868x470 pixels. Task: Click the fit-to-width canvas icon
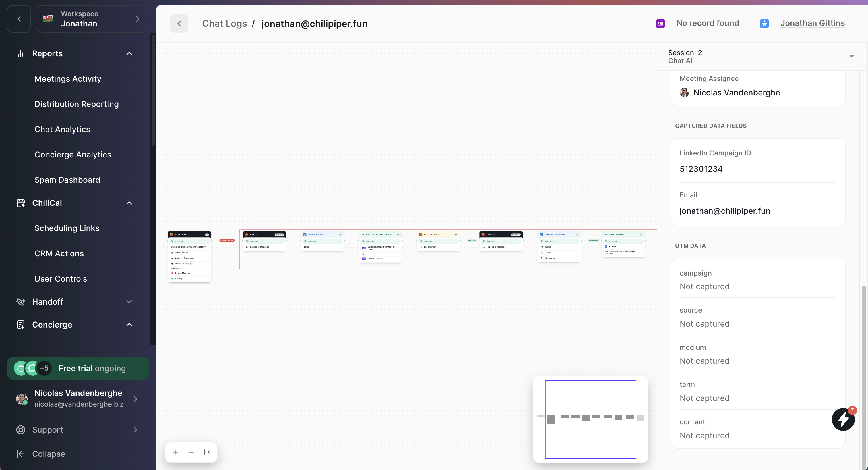pyautogui.click(x=207, y=452)
